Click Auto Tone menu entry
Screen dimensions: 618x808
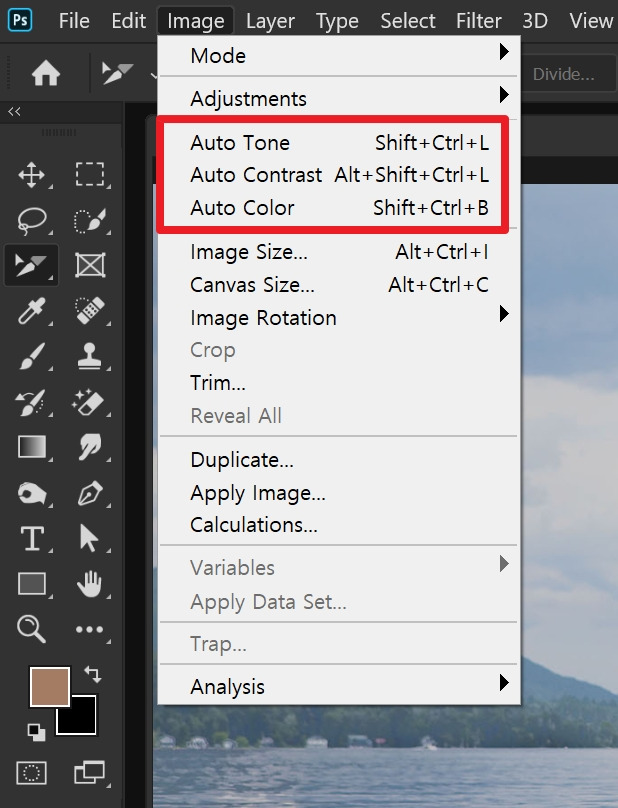pos(338,142)
